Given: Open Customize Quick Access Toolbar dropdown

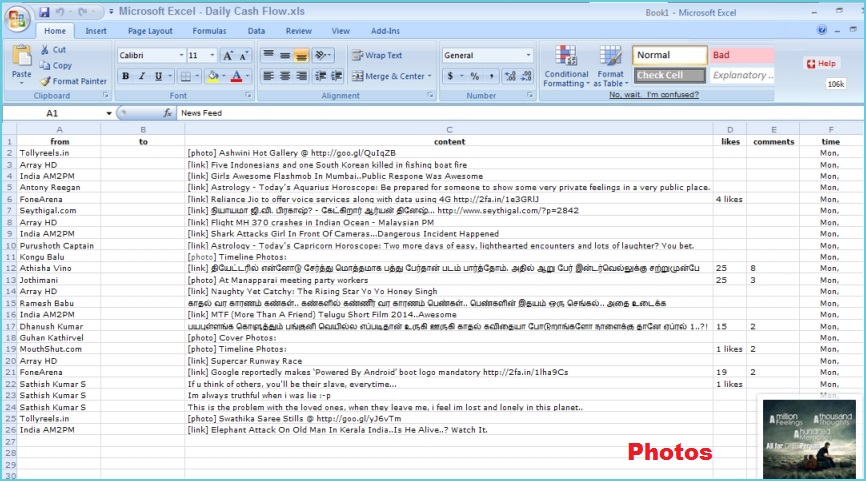Looking at the screenshot, I should point(111,12).
